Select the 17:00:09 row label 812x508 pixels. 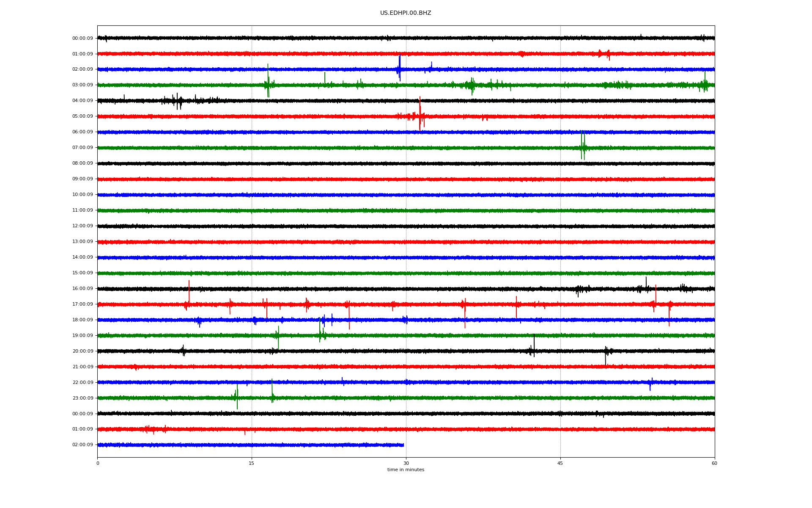pos(82,304)
